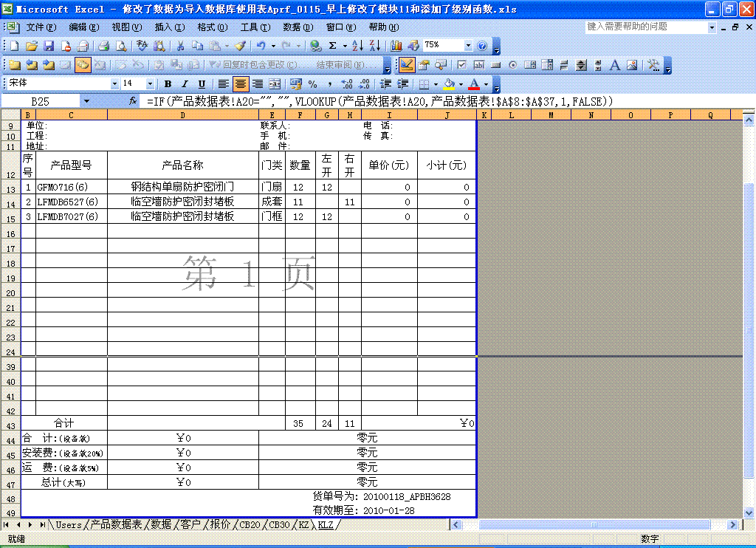This screenshot has width=756, height=548.
Task: Open More Controls hammer-wrench icon
Action: [653, 65]
